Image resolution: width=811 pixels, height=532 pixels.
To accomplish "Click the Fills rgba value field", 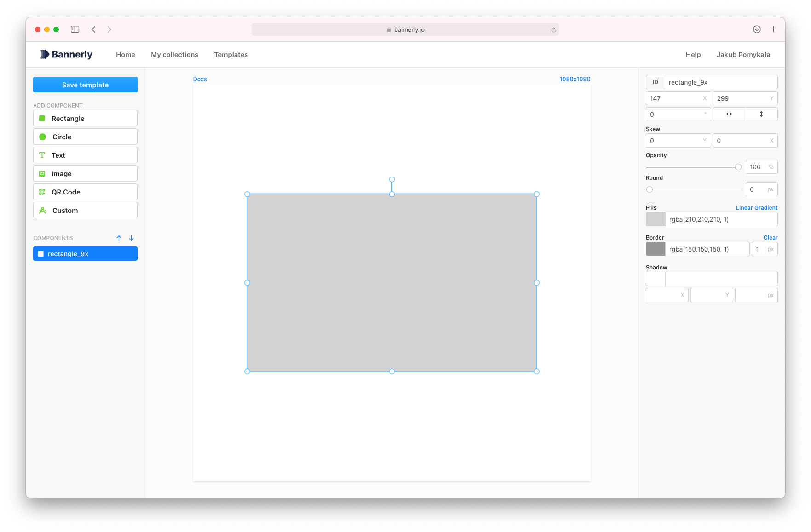I will point(721,219).
